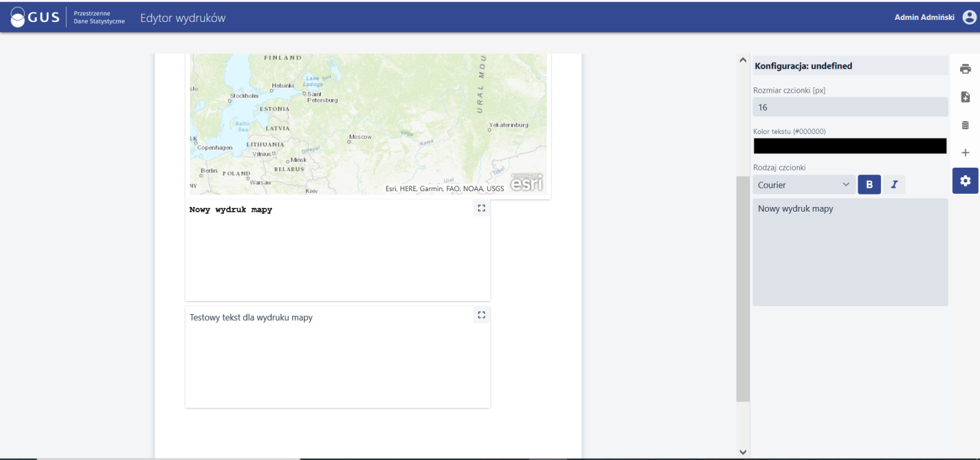Click the 'Nowy wydruk mapy' text area in config panel
The width and height of the screenshot is (980, 460).
(850, 252)
